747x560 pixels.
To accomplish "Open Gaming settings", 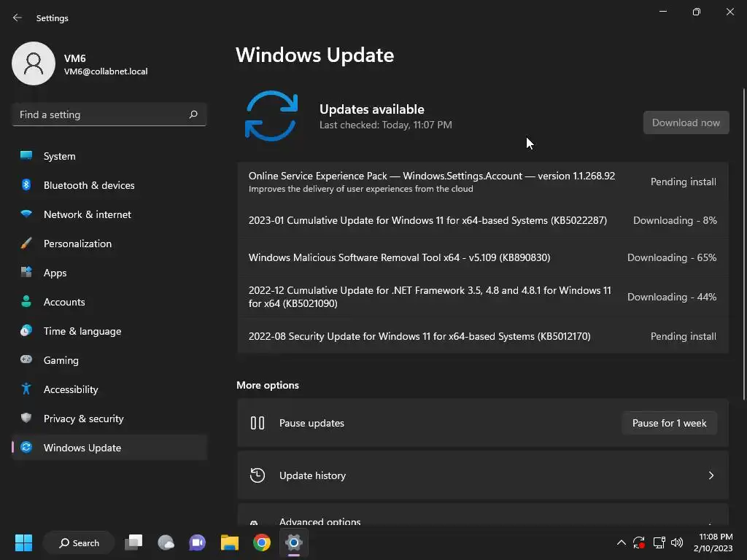I will [x=109, y=360].
